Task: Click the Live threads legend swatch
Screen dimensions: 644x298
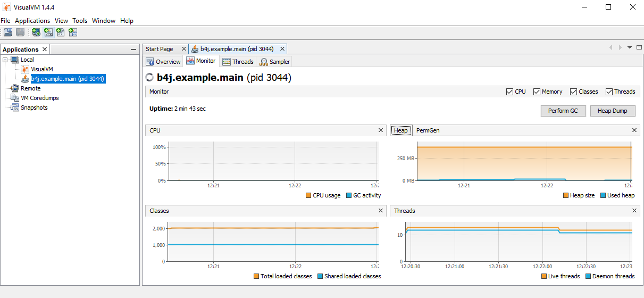Action: click(544, 276)
